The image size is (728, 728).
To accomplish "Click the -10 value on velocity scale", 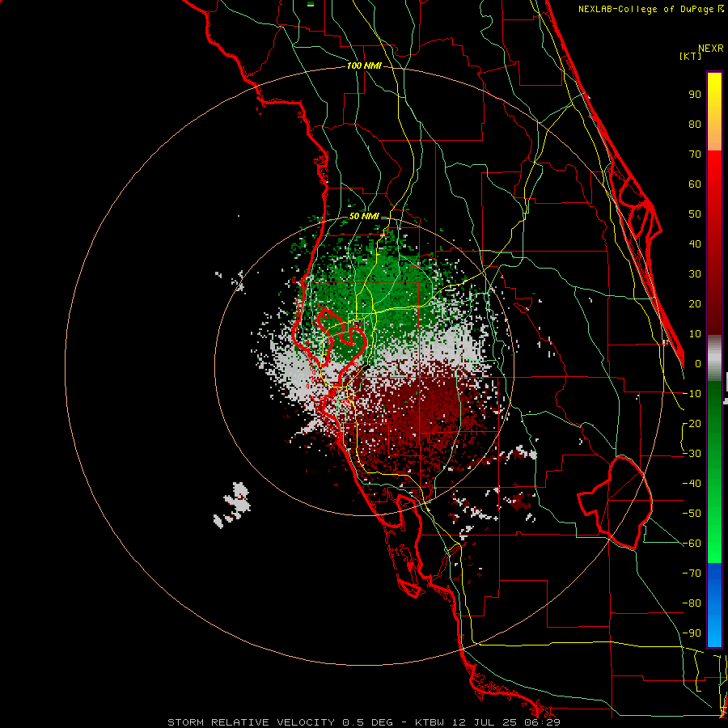I will tap(692, 394).
